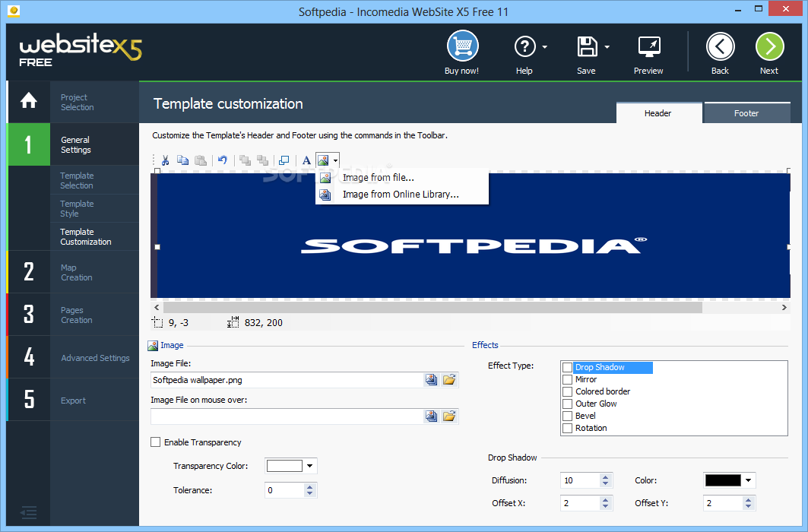Check the Bevel effect checkbox
This screenshot has height=532, width=808.
(567, 416)
